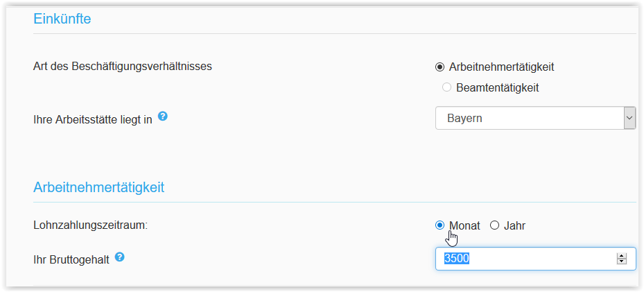
Task: Click the 'Art des Beschäftigungsverhältnisses' label
Action: [x=122, y=67]
